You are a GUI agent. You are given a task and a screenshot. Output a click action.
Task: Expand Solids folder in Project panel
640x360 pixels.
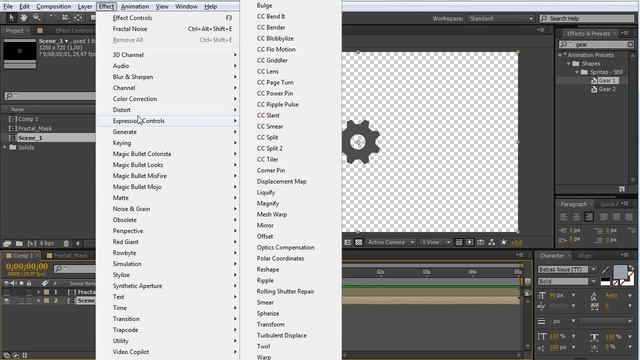pos(5,147)
